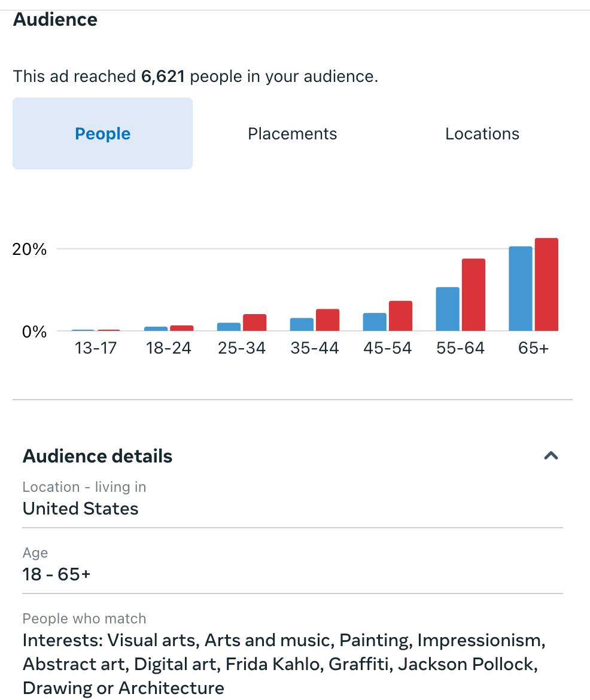The height and width of the screenshot is (700, 590).
Task: Click the red 45-54 bar
Action: click(400, 316)
